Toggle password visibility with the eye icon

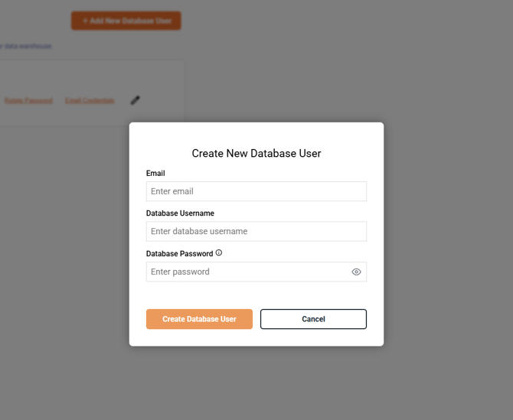356,272
